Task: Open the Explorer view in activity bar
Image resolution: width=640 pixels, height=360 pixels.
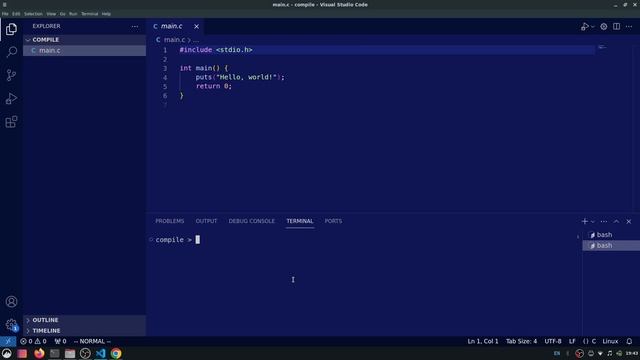Action: [11, 29]
